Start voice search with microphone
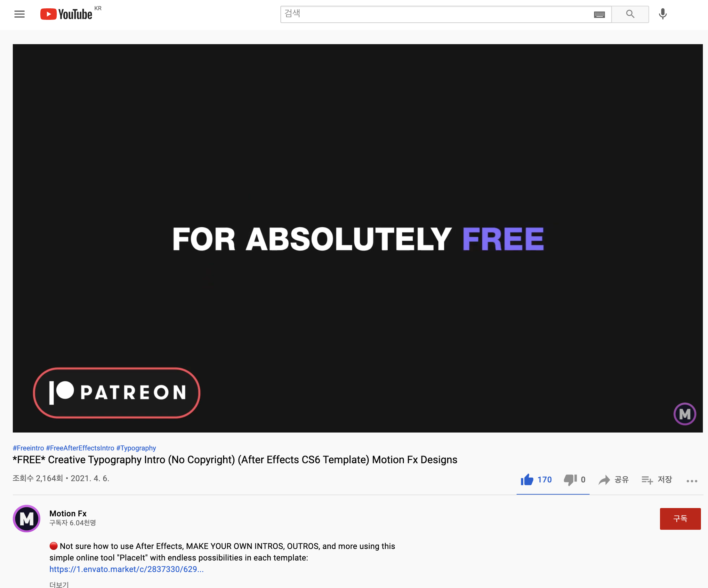The image size is (708, 588). tap(663, 14)
